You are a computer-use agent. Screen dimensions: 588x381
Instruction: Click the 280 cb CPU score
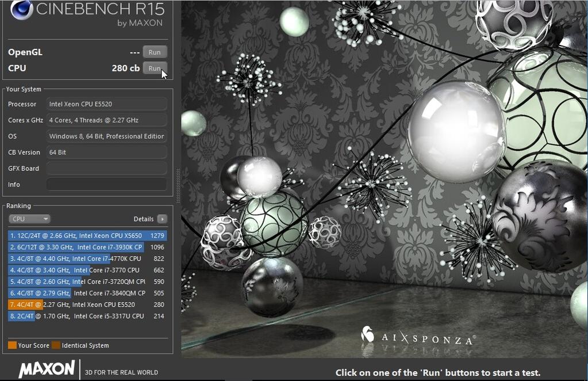pos(126,68)
